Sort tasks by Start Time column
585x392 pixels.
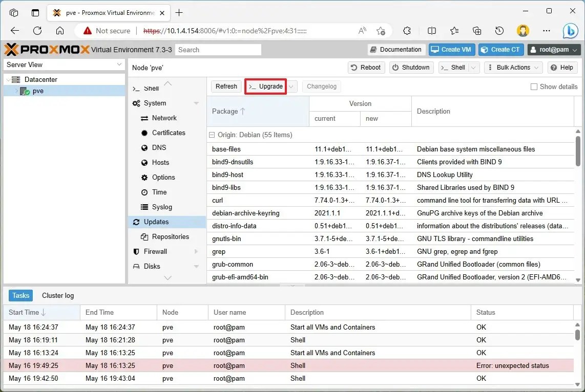pos(42,312)
